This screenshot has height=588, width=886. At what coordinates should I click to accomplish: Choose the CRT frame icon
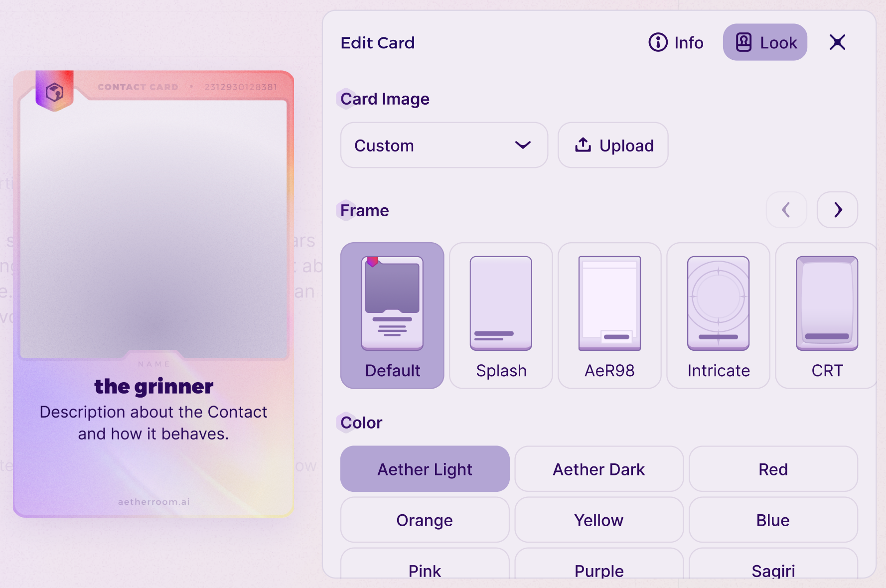pos(827,303)
